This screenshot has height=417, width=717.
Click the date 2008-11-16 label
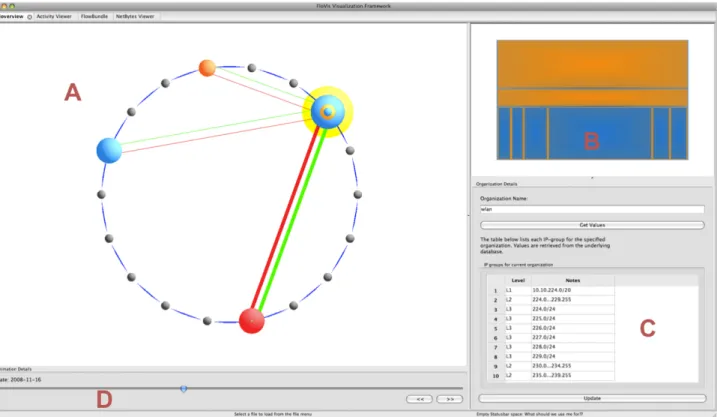(x=21, y=380)
